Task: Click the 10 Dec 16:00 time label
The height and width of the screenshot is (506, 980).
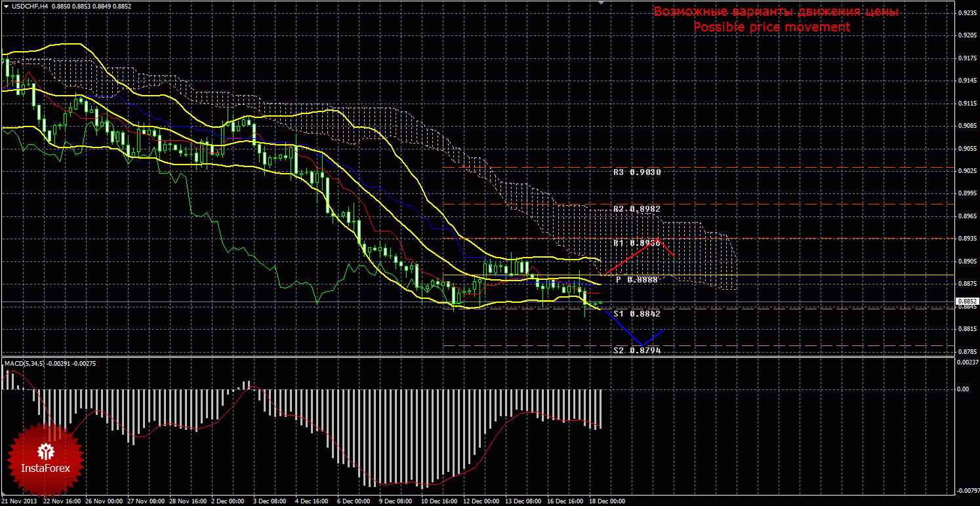Action: pos(440,501)
